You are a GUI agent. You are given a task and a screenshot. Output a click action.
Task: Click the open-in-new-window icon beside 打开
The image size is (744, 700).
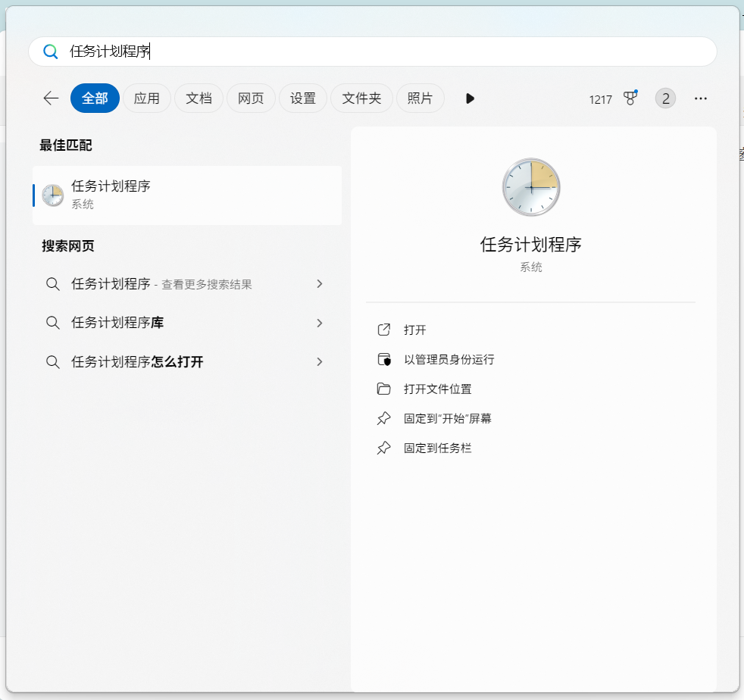coord(384,330)
